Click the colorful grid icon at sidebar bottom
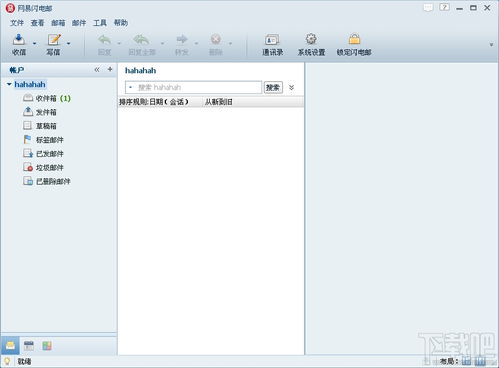This screenshot has width=499, height=368. point(47,346)
